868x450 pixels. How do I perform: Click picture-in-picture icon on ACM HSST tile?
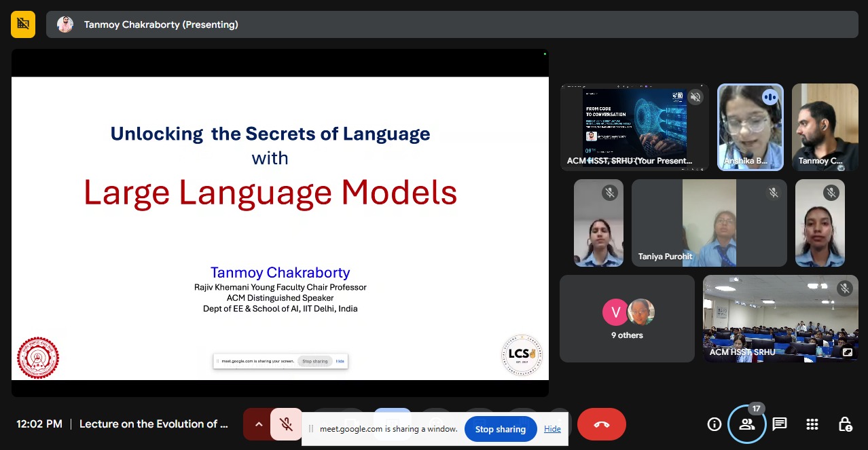pos(847,352)
